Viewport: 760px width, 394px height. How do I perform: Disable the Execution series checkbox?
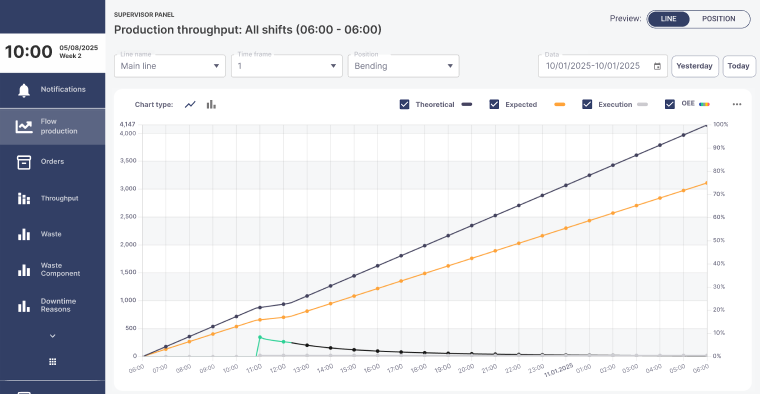[587, 104]
